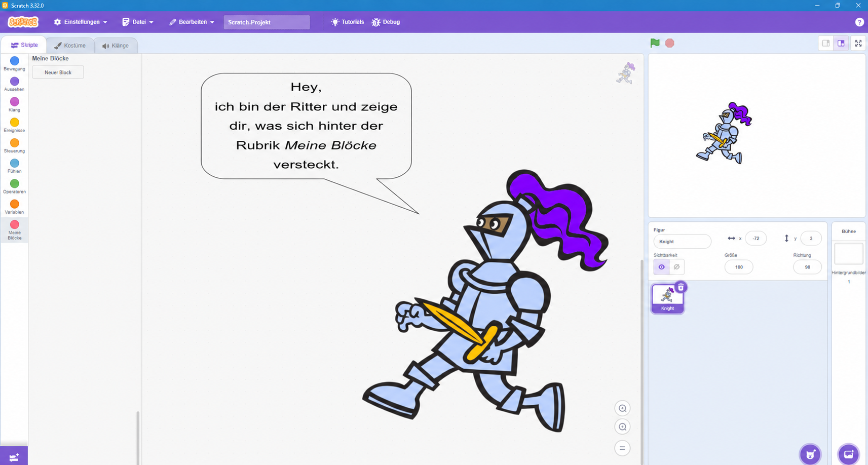Select the Steuerung block category
Screen dimensions: 868x465
tap(14, 146)
